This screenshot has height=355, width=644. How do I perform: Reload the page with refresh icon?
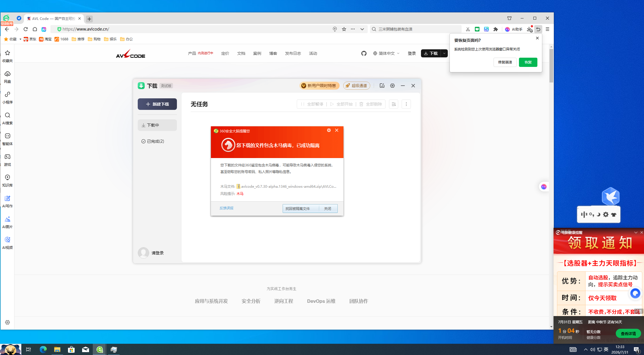(x=26, y=29)
